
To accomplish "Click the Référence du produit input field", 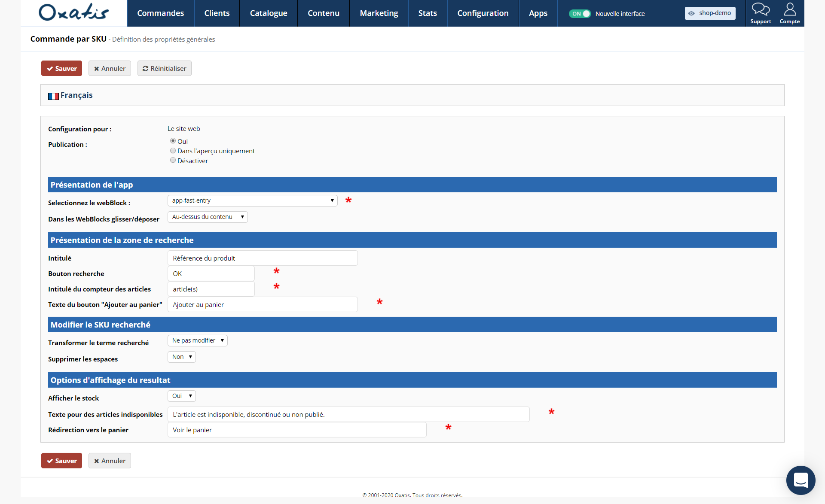I will click(263, 258).
